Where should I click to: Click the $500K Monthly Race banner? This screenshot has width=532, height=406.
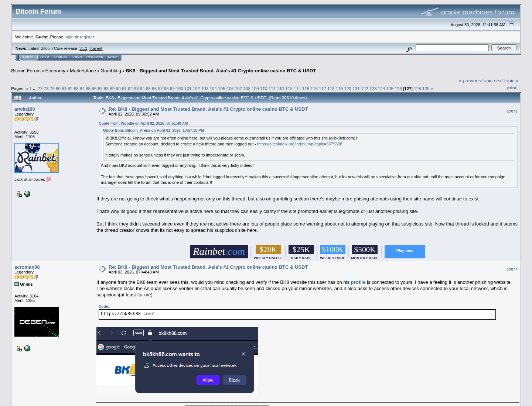tap(365, 252)
